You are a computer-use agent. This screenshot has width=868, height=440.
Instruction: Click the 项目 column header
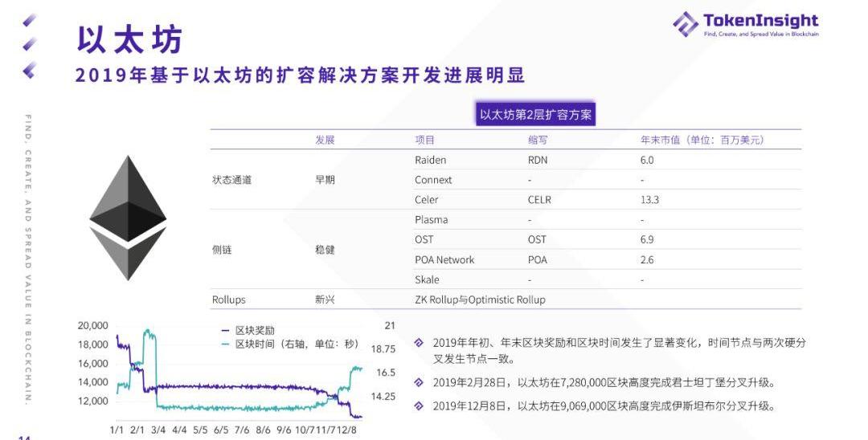pyautogui.click(x=424, y=140)
